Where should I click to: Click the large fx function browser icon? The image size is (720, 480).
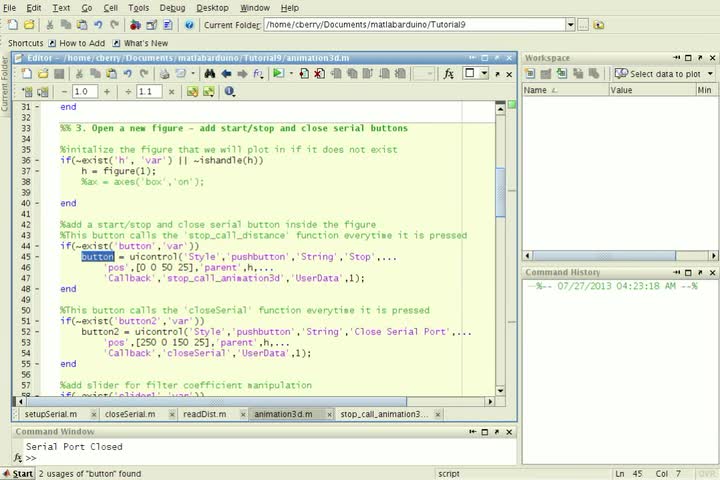click(449, 73)
